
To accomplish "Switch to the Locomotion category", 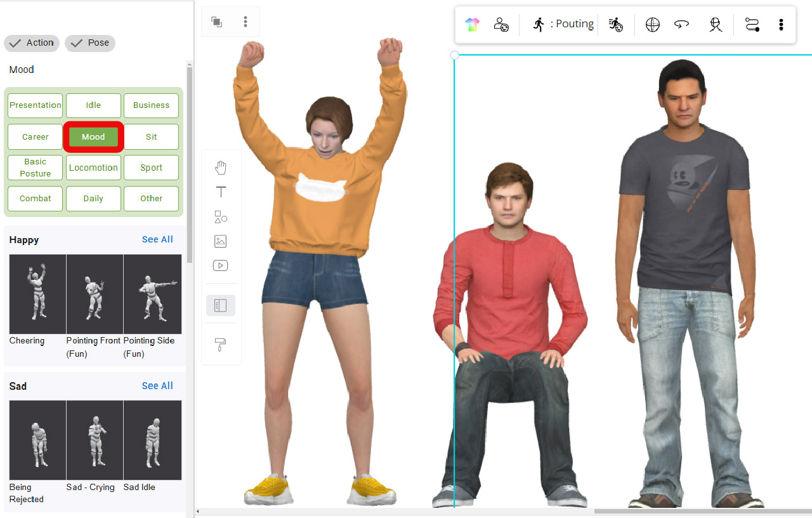I will click(93, 167).
